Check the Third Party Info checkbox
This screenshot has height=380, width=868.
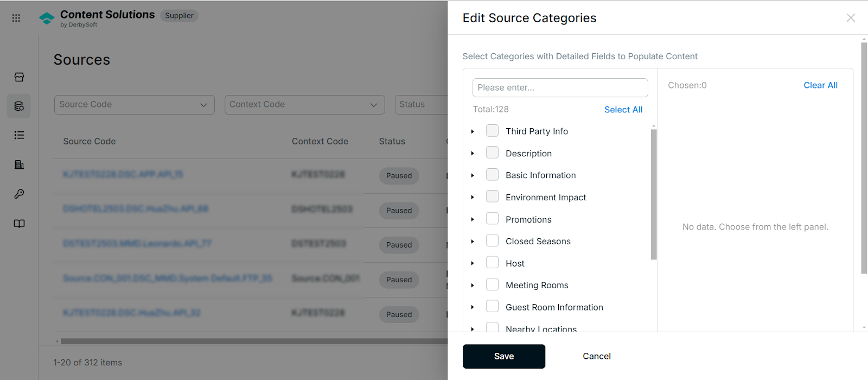coord(492,131)
